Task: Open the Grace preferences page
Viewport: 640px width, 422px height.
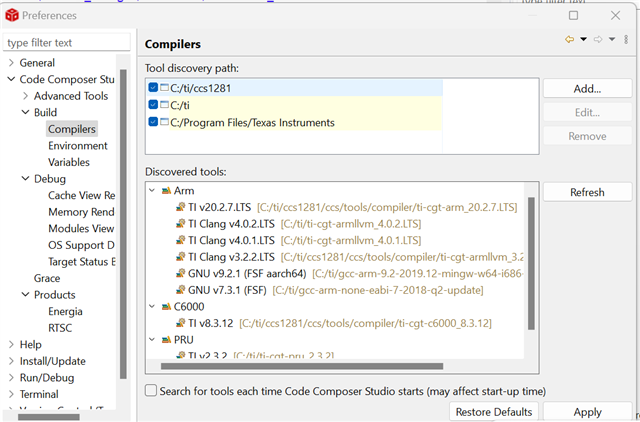Action: click(47, 278)
